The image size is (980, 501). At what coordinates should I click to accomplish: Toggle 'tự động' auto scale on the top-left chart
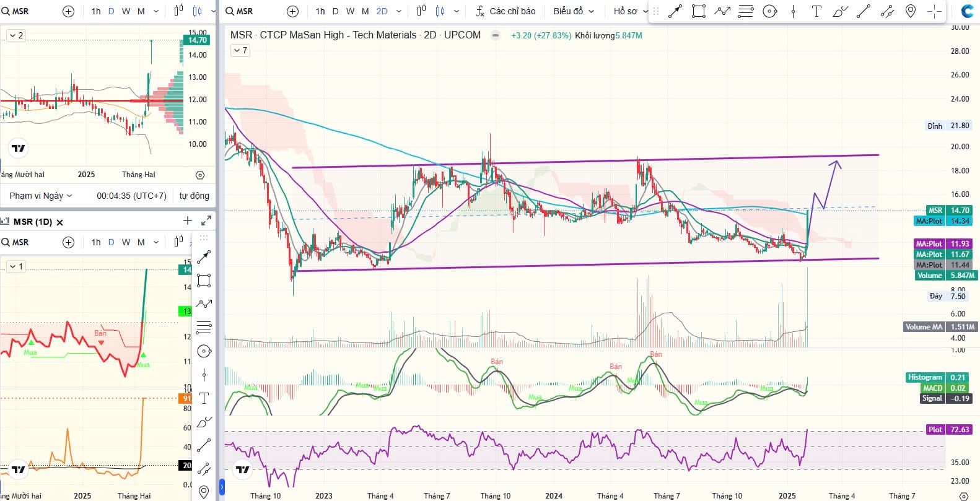coord(194,196)
